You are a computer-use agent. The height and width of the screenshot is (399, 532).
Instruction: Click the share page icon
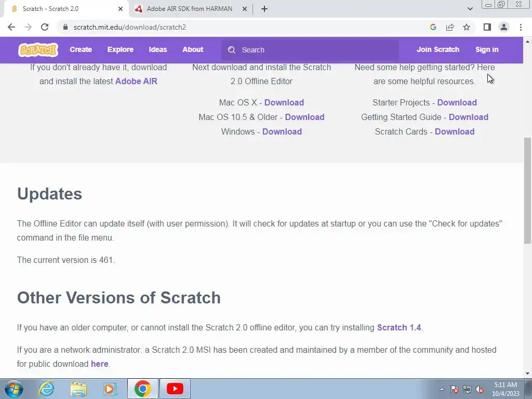pyautogui.click(x=450, y=27)
